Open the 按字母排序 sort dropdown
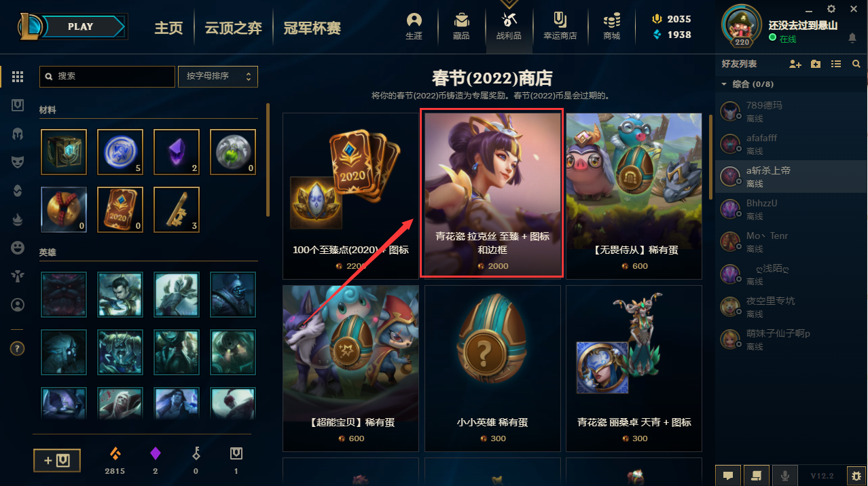Viewport: 868px width, 486px height. pyautogui.click(x=218, y=76)
